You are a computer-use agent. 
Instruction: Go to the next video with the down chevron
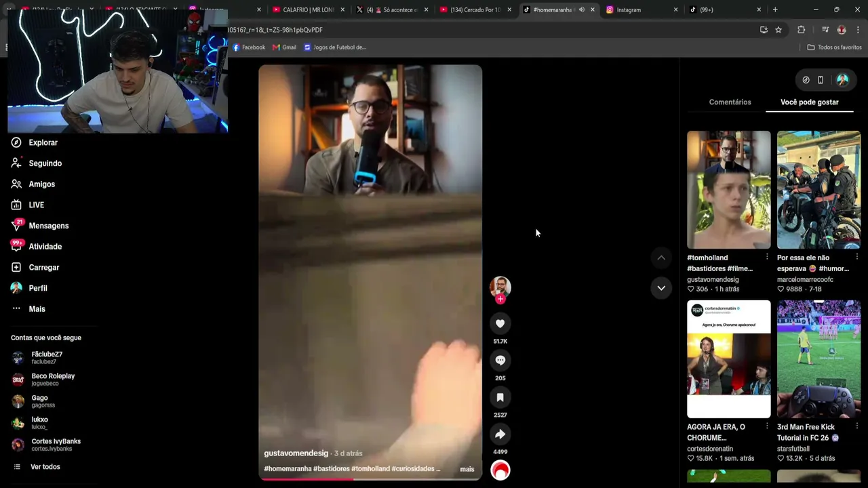[x=661, y=288]
